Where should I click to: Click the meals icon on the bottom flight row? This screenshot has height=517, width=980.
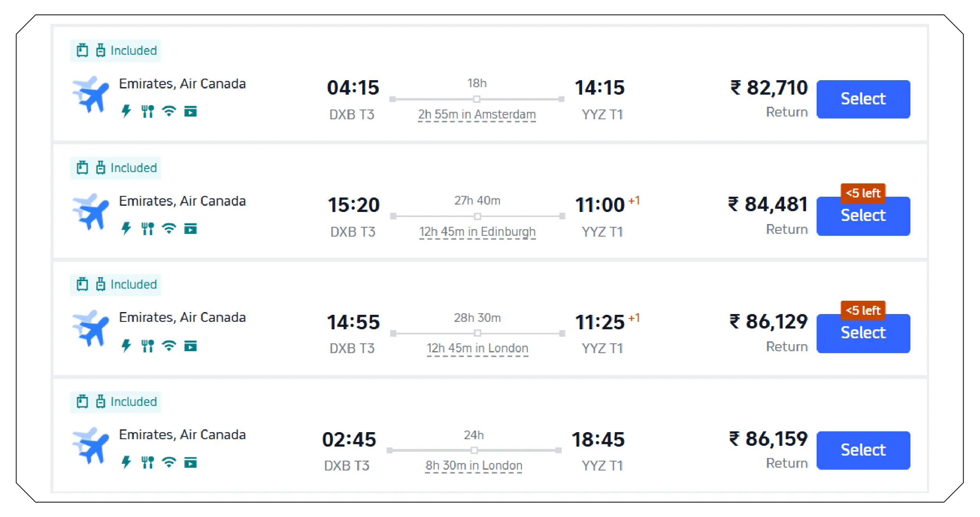click(x=148, y=463)
